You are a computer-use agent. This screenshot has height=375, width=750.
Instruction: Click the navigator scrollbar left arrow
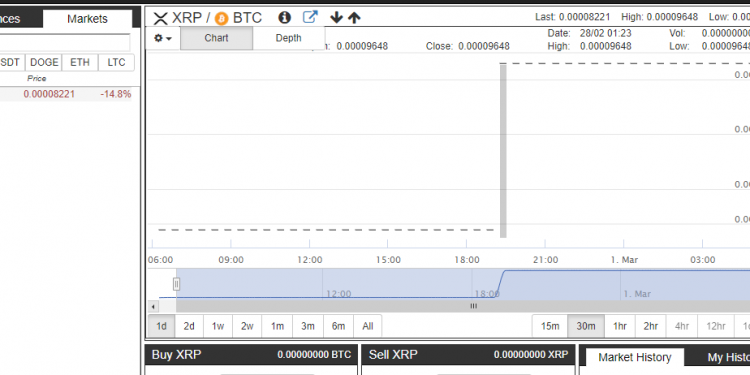click(x=153, y=307)
